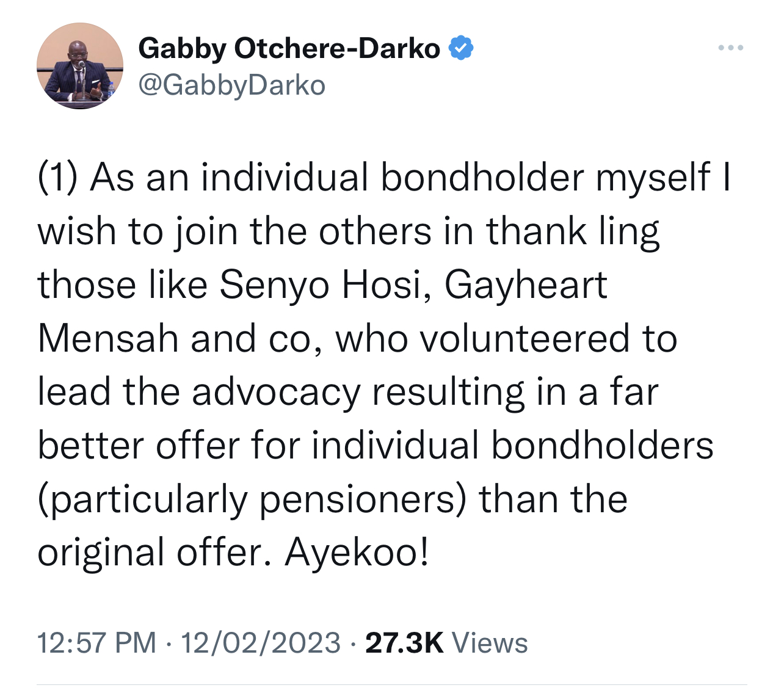Click the word Mensah in tweet text
784x696 pixels.
point(109,338)
